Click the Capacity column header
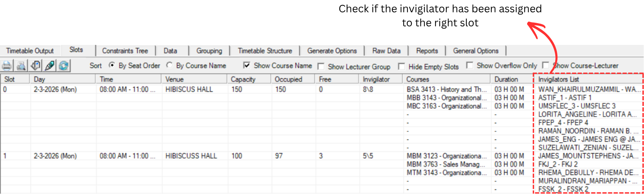 point(250,79)
